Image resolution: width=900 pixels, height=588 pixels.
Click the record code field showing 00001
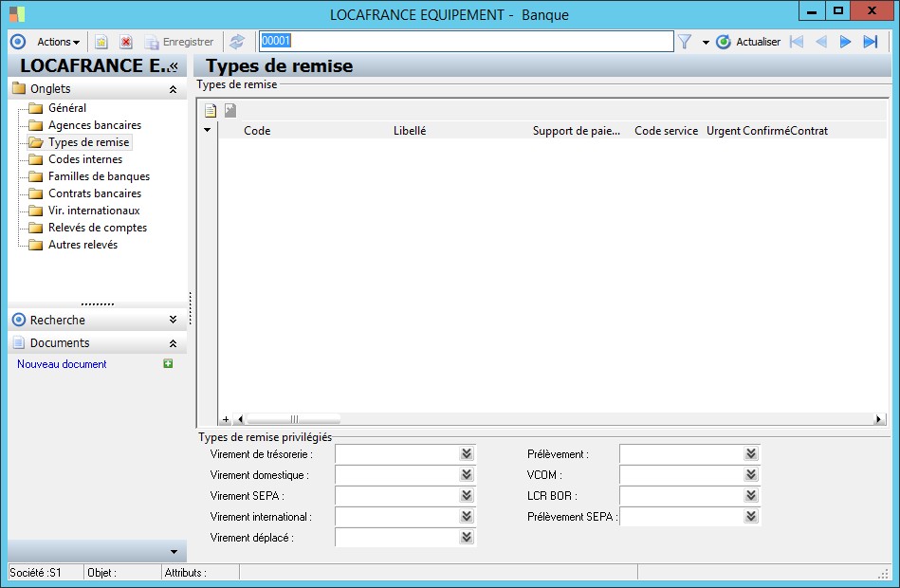(465, 42)
